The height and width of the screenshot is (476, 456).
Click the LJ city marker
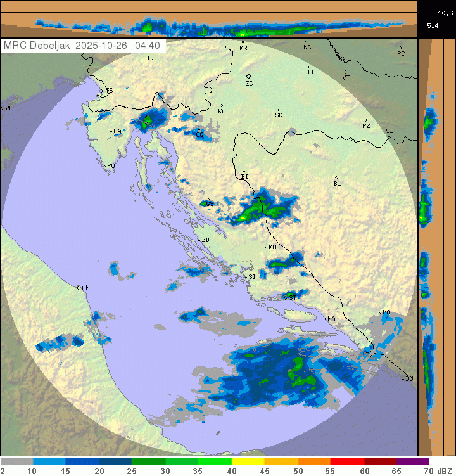149,52
